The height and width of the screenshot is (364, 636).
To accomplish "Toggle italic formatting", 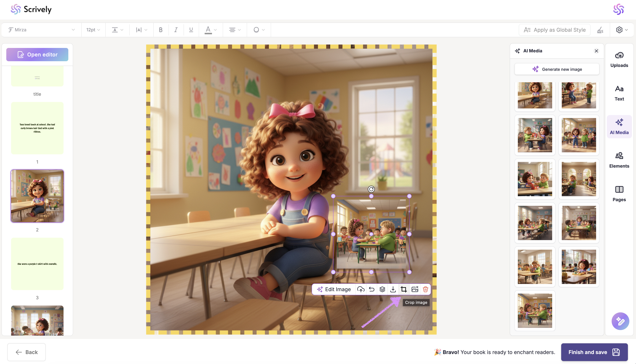I will click(x=176, y=30).
